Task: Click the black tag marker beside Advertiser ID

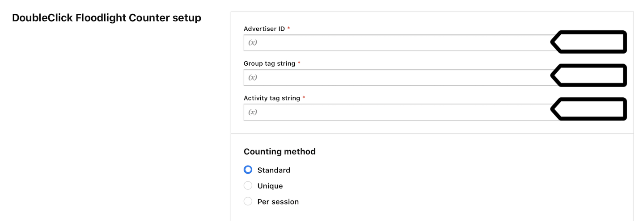Action: (588, 42)
